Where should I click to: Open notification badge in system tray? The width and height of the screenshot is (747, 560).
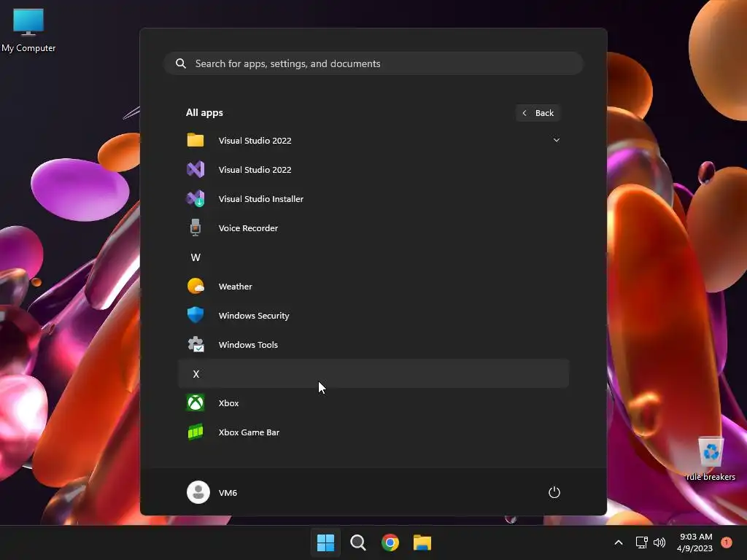(727, 542)
